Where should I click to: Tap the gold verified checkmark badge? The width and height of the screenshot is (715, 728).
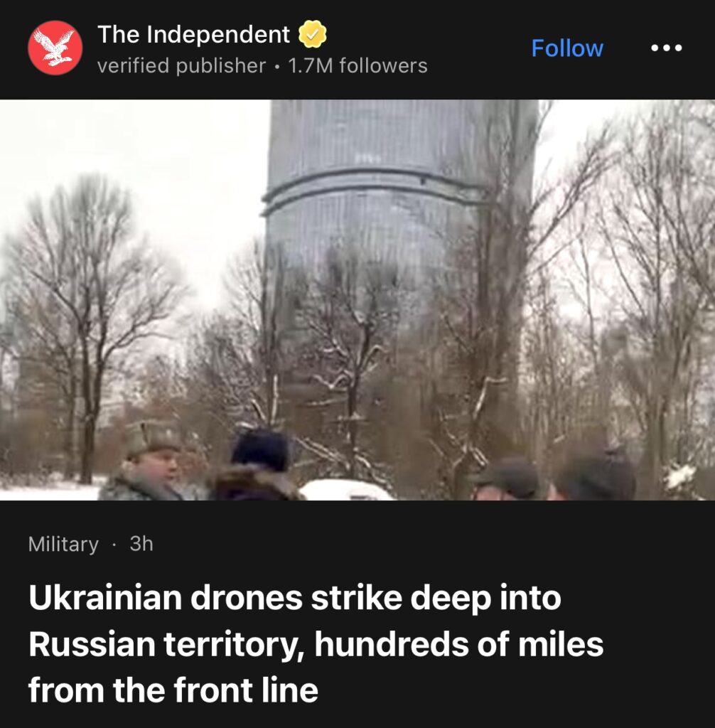312,34
